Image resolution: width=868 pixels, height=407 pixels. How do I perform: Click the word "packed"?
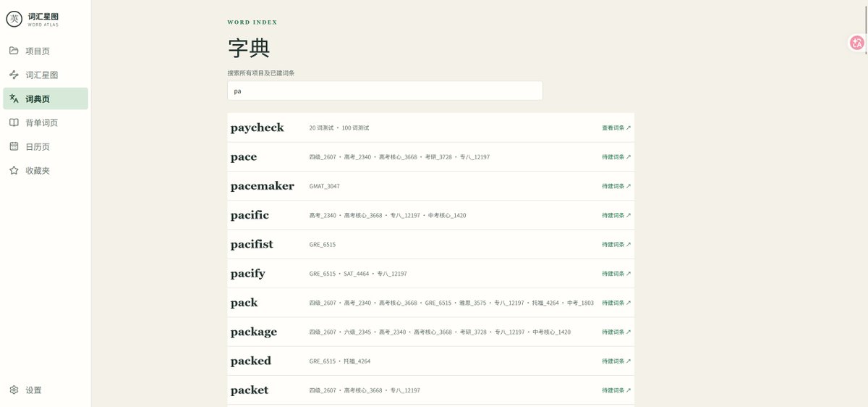tap(251, 361)
